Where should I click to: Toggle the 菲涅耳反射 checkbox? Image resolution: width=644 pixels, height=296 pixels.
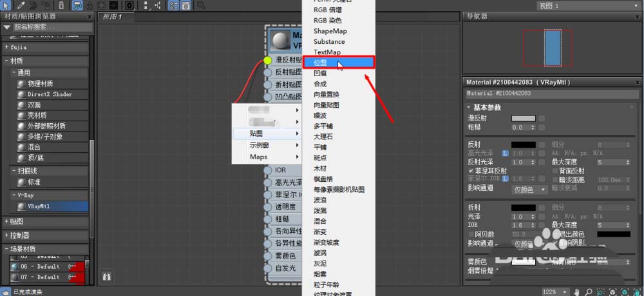click(x=471, y=170)
